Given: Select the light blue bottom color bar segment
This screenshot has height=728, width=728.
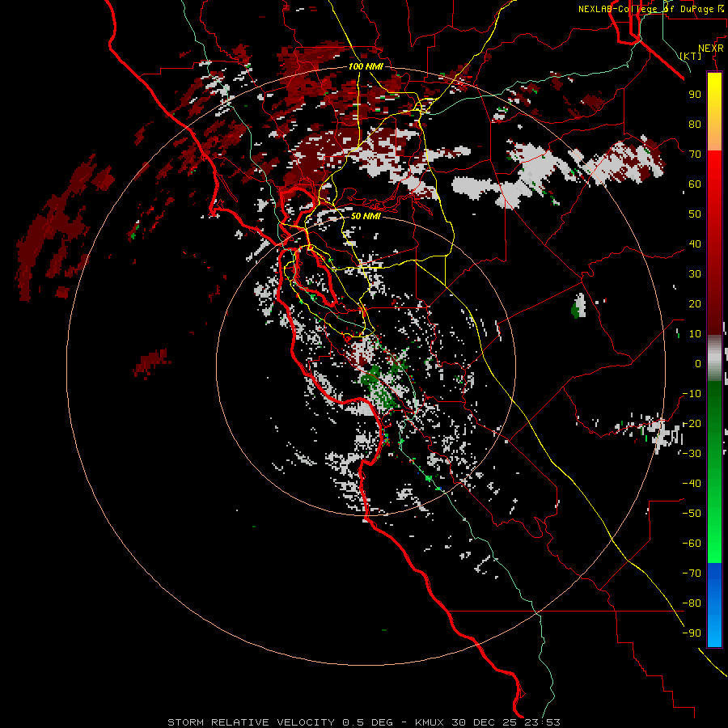Looking at the screenshot, I should coord(714,629).
